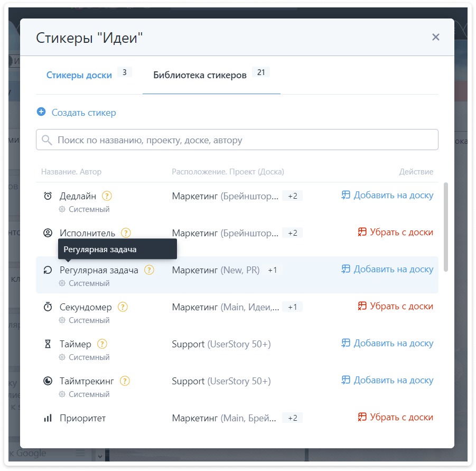Switch to Стикеры доски tab

coord(79,75)
